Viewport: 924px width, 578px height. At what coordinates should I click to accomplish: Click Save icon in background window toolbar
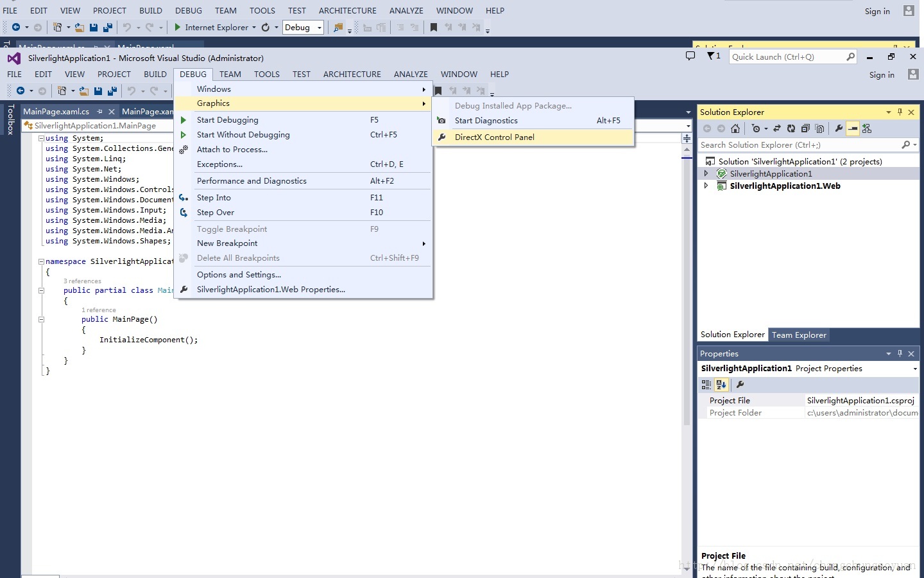(x=94, y=27)
